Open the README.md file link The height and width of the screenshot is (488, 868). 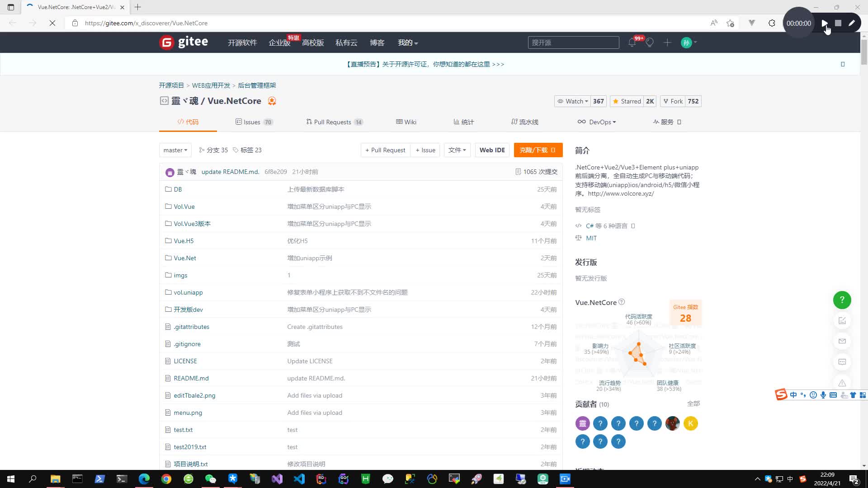190,378
